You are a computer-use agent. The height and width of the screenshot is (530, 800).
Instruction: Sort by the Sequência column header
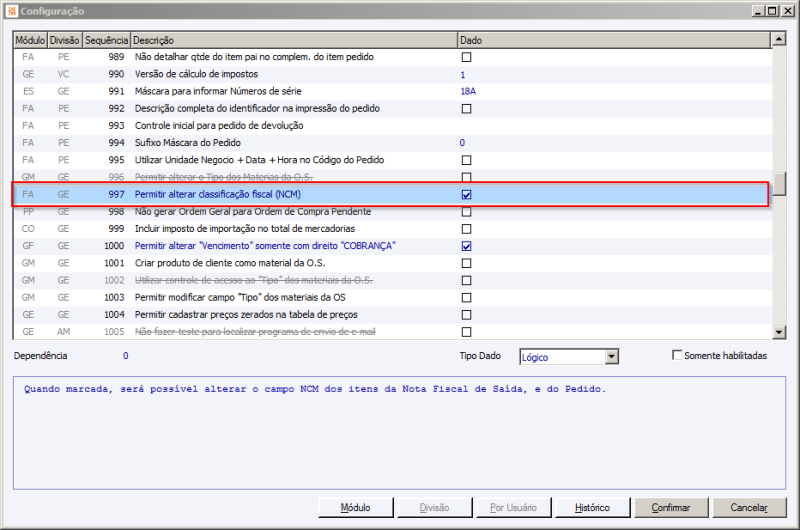pos(106,40)
